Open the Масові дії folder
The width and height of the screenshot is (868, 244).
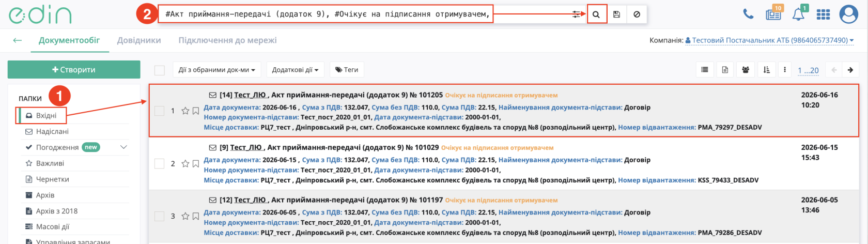(52, 227)
